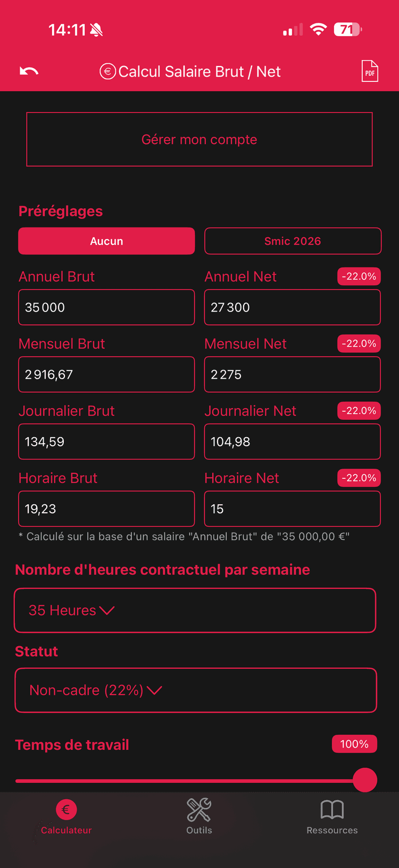Select the Annuel Brut value field
Viewport: 399px width, 868px height.
coord(106,307)
